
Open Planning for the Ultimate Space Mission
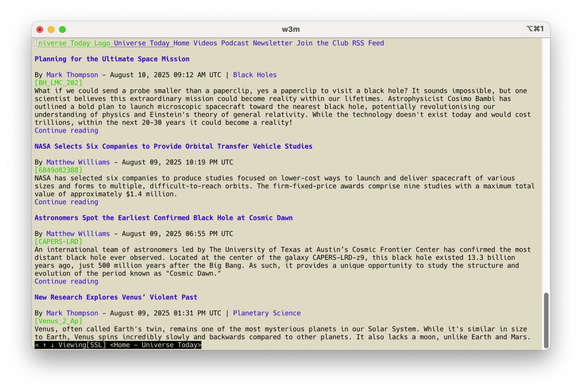[x=112, y=59]
